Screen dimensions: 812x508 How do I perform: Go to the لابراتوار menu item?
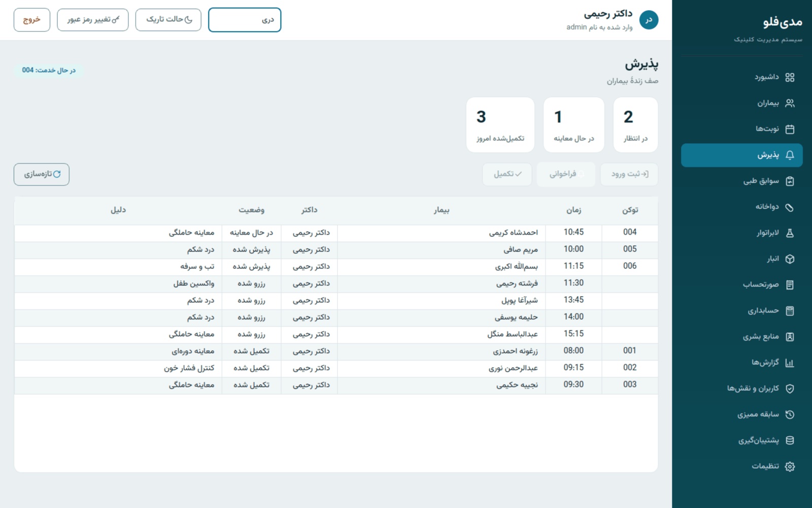pyautogui.click(x=742, y=233)
